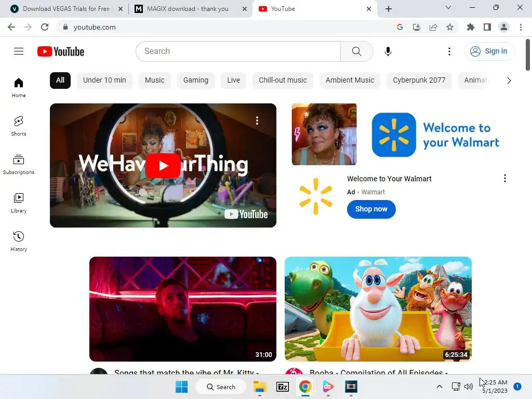Select the Gaming filter chip

[x=196, y=81]
